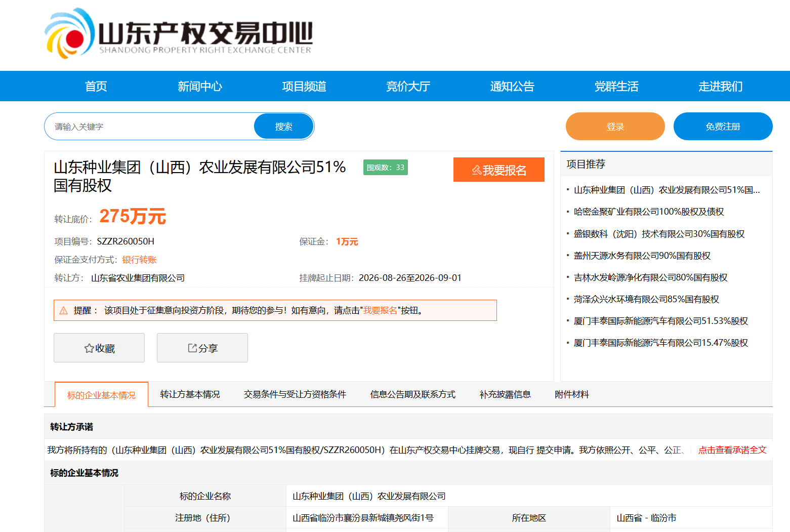The width and height of the screenshot is (790, 532).
Task: Click the Shandong Property Exchange Center logo
Action: coord(179,33)
